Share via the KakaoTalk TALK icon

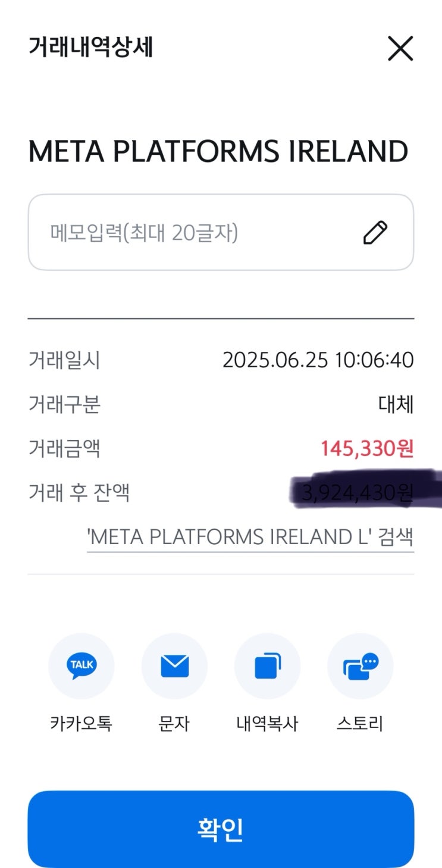(x=81, y=666)
